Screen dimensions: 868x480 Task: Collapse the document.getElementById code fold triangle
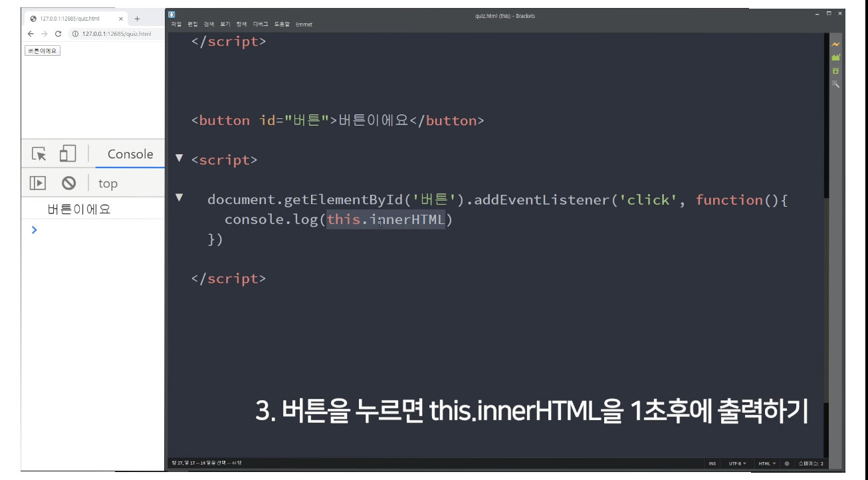coord(179,197)
